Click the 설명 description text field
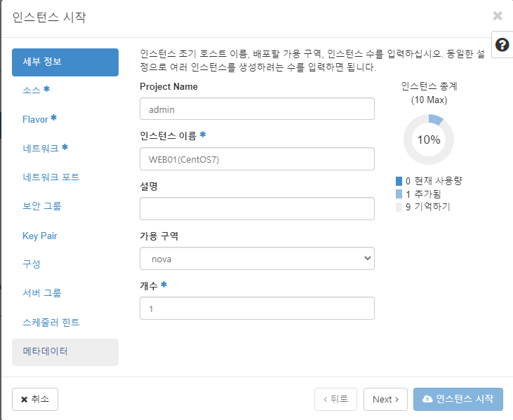The height and width of the screenshot is (420, 513). click(x=257, y=208)
